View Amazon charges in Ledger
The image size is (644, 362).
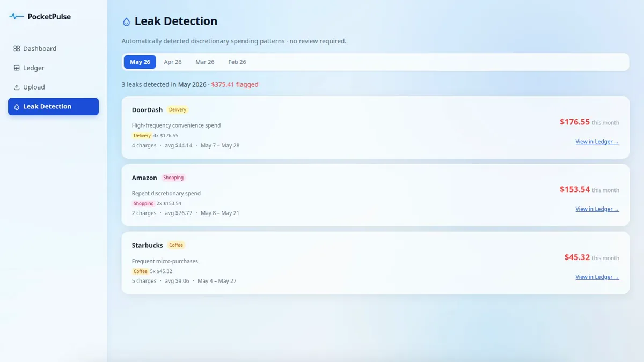(597, 209)
